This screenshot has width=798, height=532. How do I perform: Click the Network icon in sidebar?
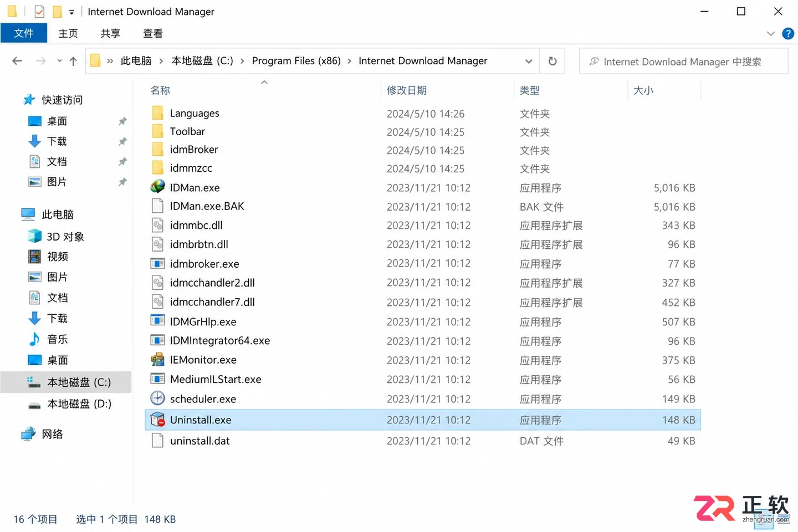(28, 434)
